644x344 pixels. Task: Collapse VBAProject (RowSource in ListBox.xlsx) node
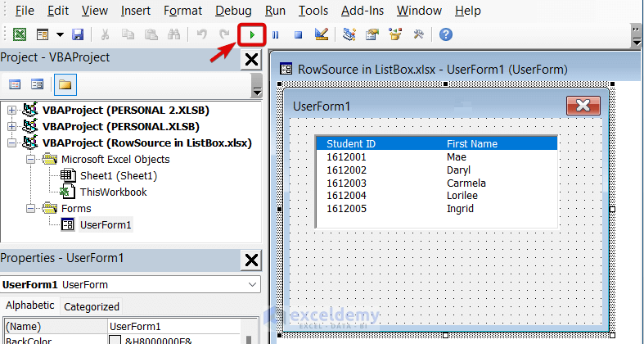11,143
